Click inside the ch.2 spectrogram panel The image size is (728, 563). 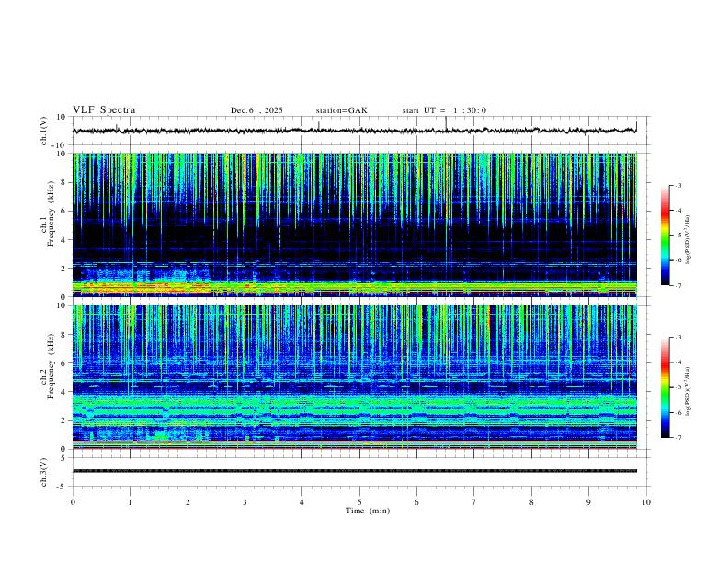[x=354, y=377]
